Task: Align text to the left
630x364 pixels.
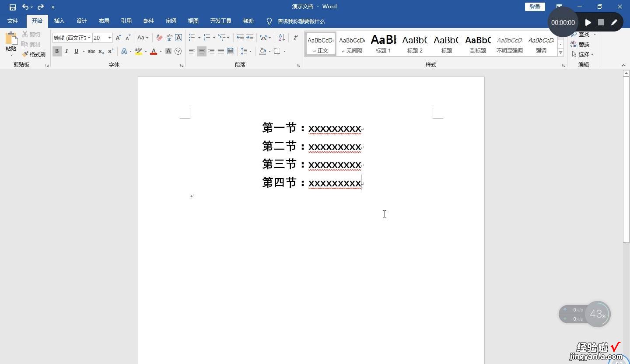Action: click(x=192, y=51)
